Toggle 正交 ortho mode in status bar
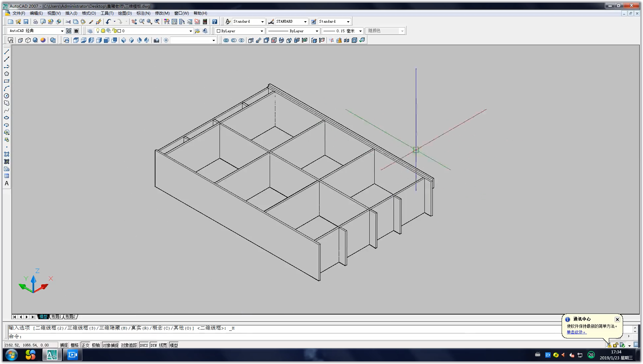The height and width of the screenshot is (364, 643). [85, 345]
